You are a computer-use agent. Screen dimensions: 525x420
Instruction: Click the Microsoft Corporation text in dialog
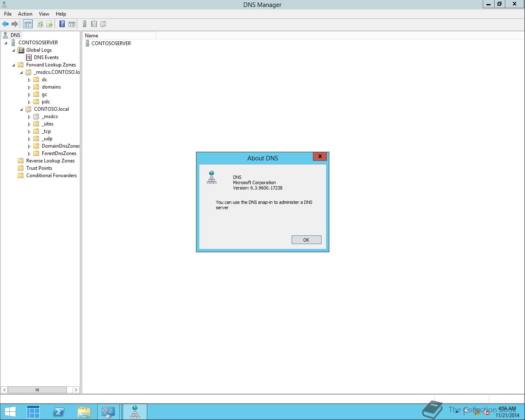tap(254, 183)
